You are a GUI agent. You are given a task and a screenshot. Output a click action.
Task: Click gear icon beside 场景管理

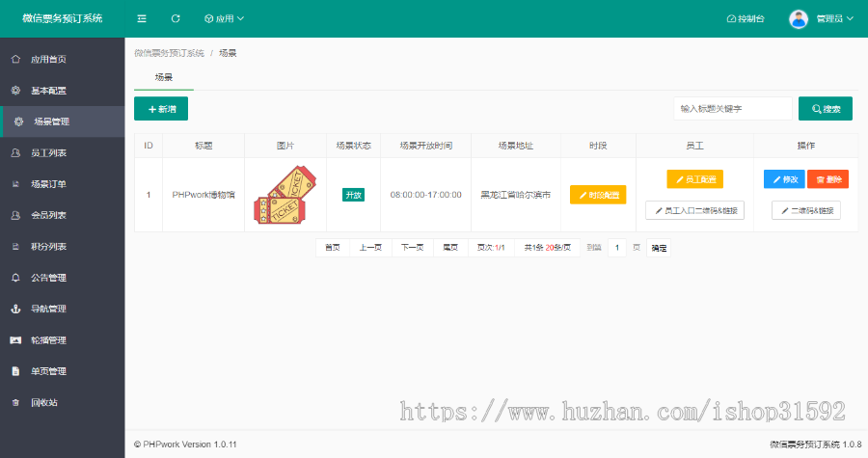[19, 121]
